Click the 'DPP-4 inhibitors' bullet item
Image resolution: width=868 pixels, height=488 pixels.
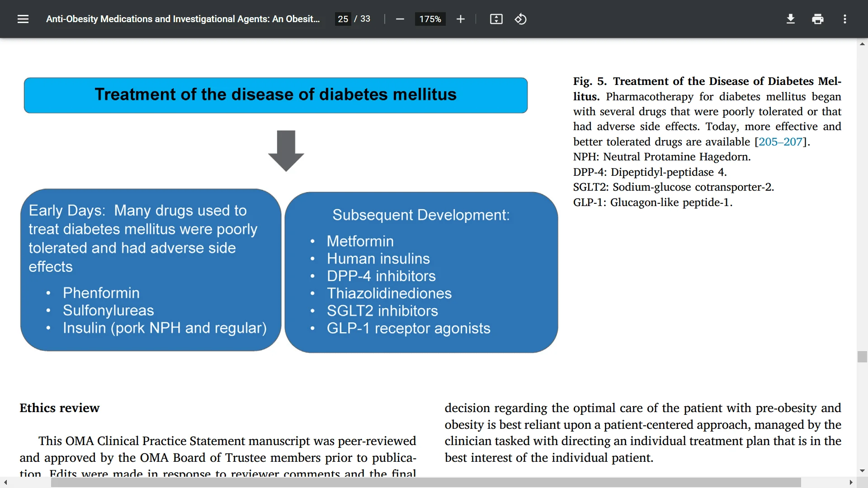click(381, 276)
